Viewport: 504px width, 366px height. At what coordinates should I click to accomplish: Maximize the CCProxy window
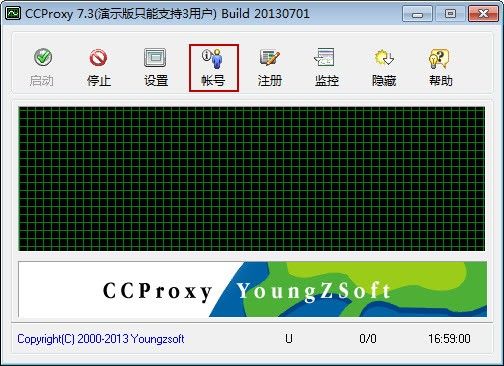(450, 14)
